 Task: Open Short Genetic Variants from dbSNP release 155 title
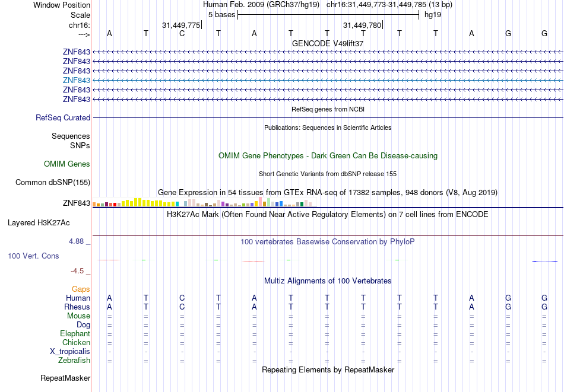328,174
